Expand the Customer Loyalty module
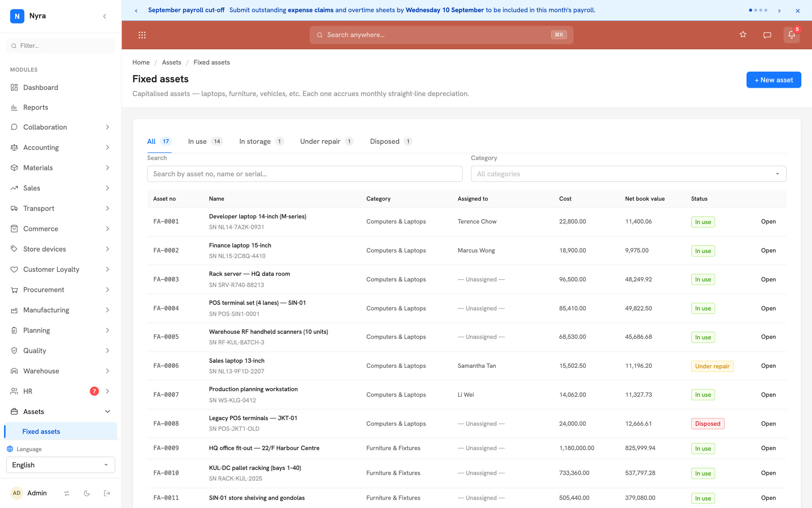Screen dimensions: 812x508 coord(61,269)
